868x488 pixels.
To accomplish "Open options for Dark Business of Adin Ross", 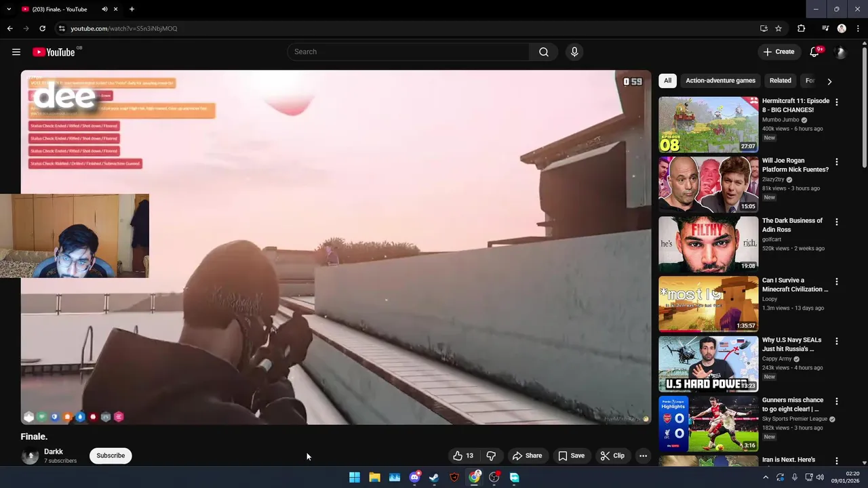I will [836, 222].
